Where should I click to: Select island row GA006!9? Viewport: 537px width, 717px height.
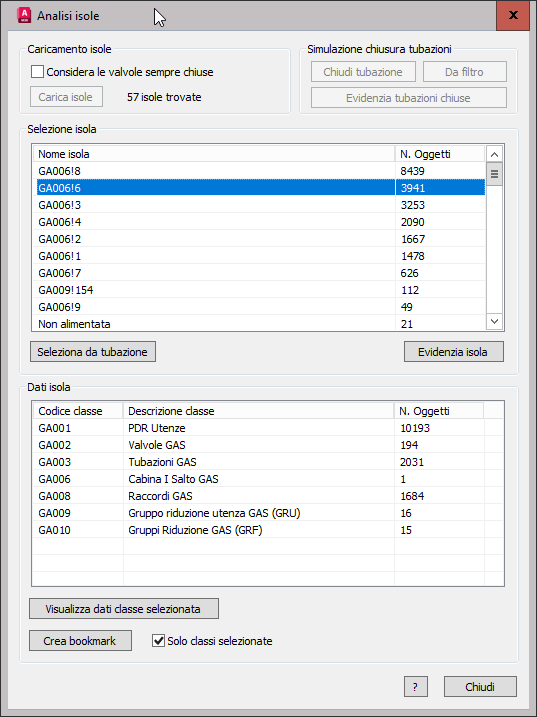pos(259,306)
